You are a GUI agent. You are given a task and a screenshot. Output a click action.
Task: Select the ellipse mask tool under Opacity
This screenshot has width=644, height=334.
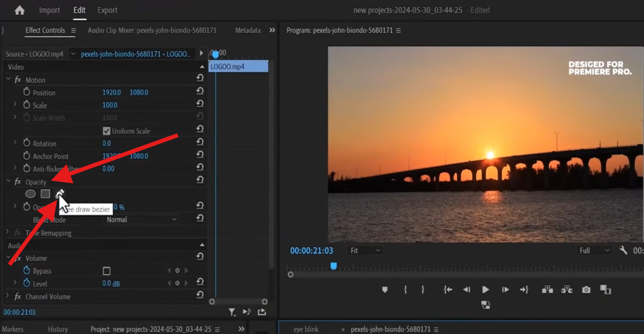(30, 194)
